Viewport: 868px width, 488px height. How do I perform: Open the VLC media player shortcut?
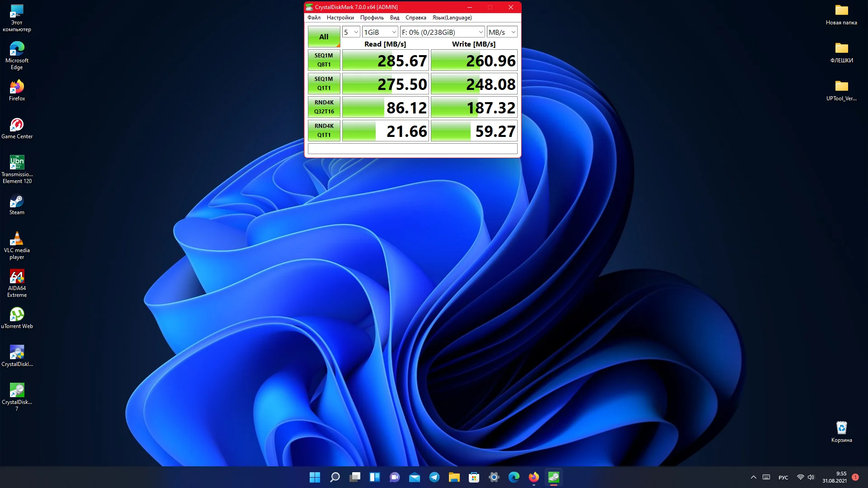pos(17,240)
